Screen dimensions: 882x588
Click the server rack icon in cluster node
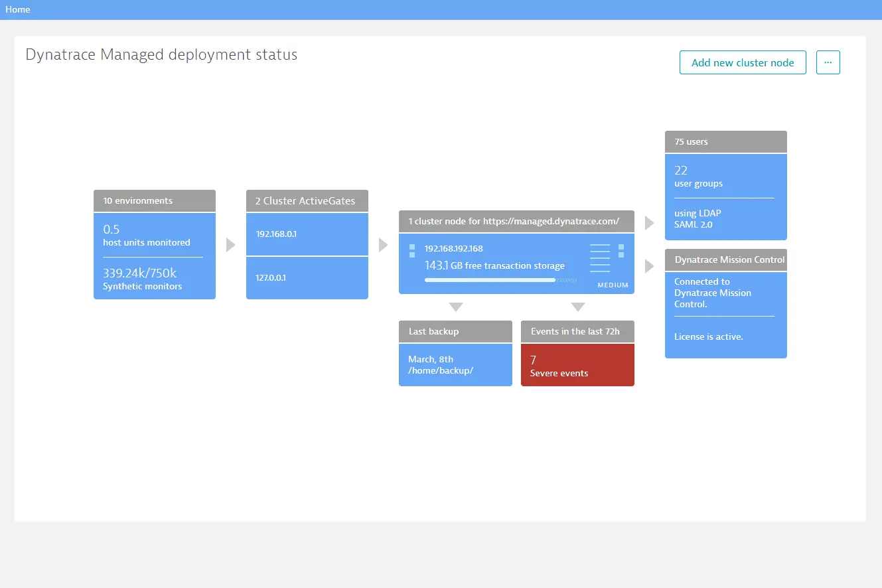coord(599,257)
